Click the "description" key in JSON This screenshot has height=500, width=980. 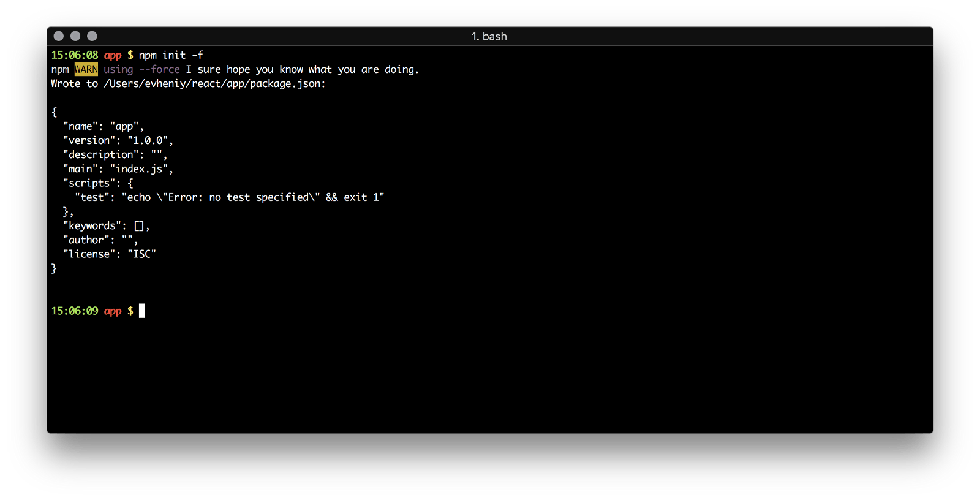101,155
